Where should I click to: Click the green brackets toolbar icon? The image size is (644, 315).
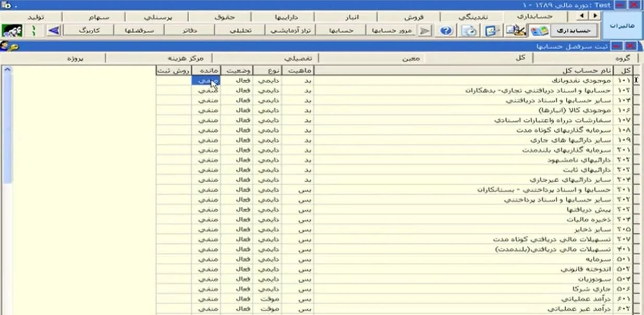coord(34,31)
